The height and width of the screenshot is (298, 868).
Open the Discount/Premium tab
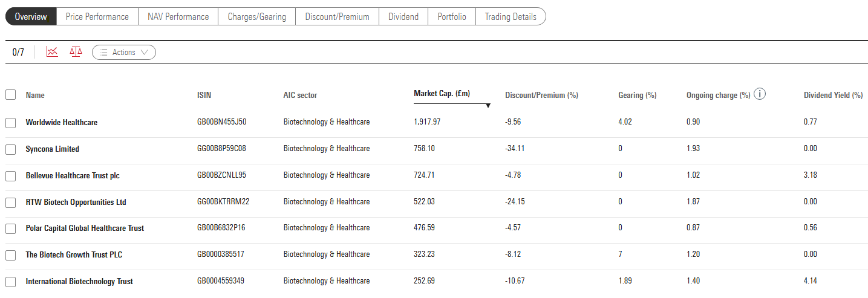tap(338, 17)
